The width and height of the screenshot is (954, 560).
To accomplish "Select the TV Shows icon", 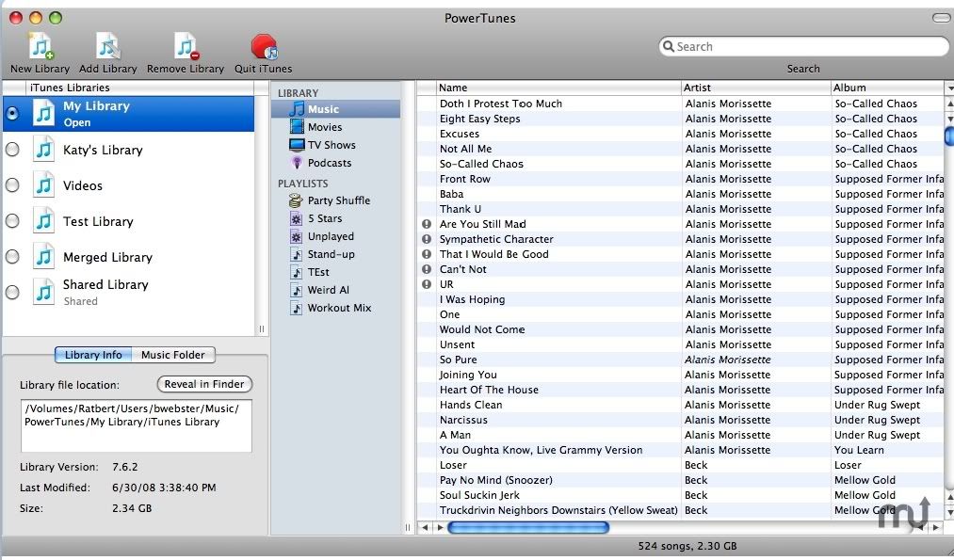I will coord(297,145).
